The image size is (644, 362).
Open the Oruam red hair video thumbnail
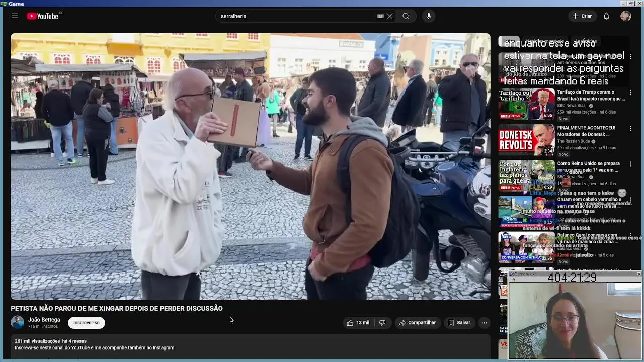(526, 211)
